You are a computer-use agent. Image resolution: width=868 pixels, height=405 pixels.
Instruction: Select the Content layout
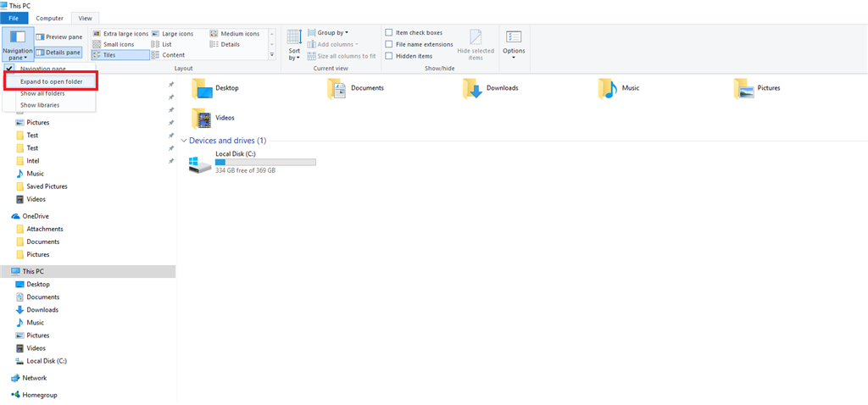(x=169, y=55)
